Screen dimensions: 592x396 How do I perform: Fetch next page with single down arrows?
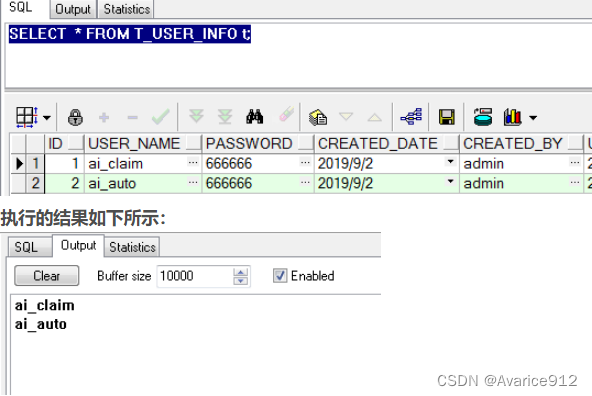196,116
